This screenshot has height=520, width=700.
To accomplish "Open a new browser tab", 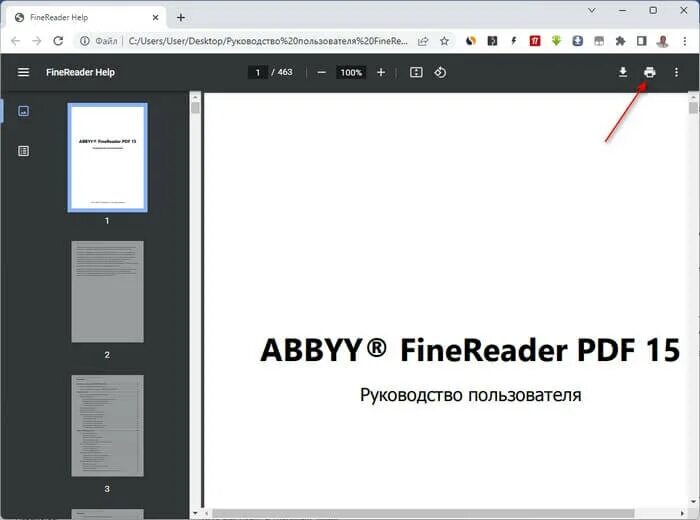I will pos(181,17).
